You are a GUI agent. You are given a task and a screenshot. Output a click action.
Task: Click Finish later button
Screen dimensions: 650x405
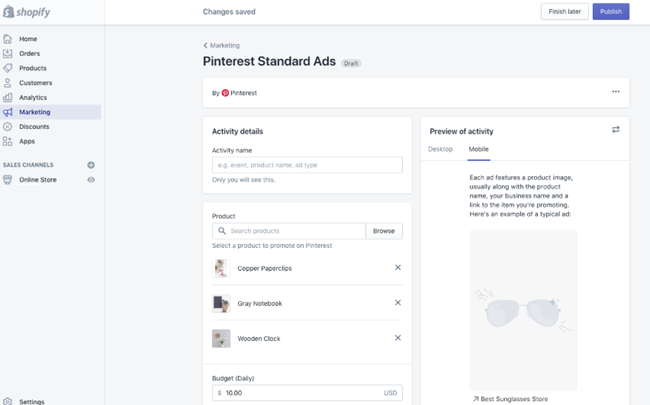[564, 12]
